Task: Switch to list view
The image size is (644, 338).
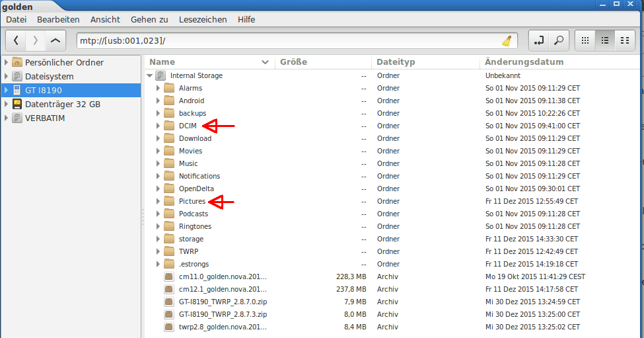Action: [605, 40]
